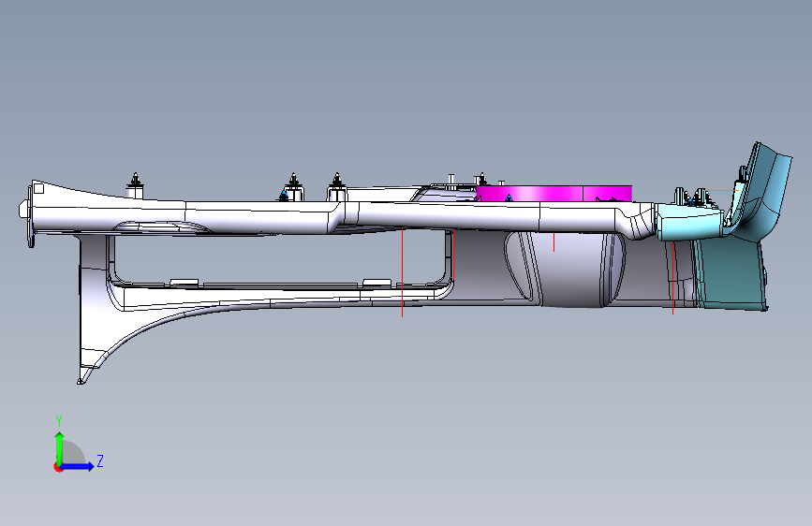The width and height of the screenshot is (812, 526).
Task: Select the red origin point of the axis triad
Action: (x=58, y=467)
